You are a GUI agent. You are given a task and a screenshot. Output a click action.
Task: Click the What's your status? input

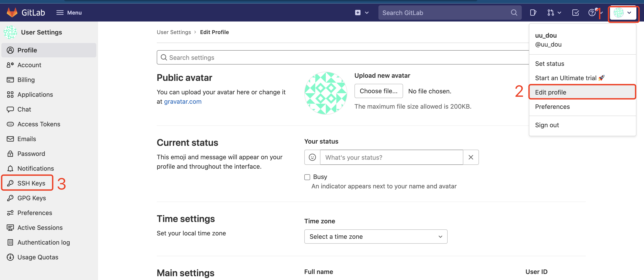(391, 157)
